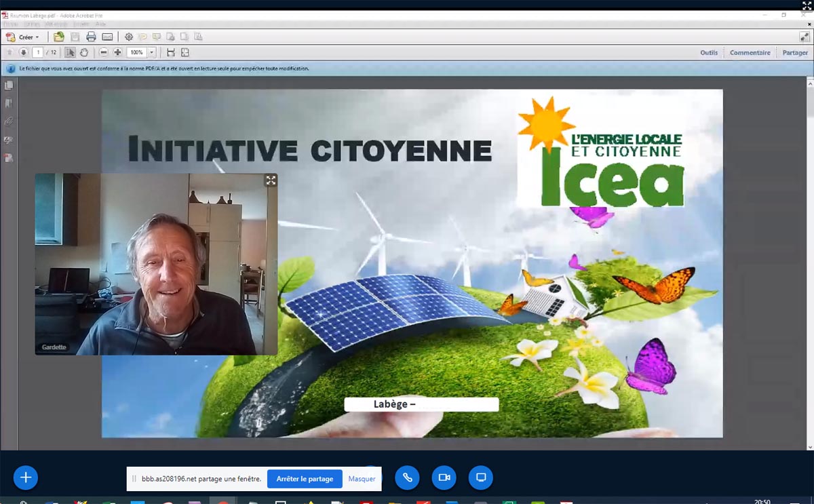Screen dimensions: 814x504
Task: Toggle the webcam camera button
Action: (x=444, y=478)
